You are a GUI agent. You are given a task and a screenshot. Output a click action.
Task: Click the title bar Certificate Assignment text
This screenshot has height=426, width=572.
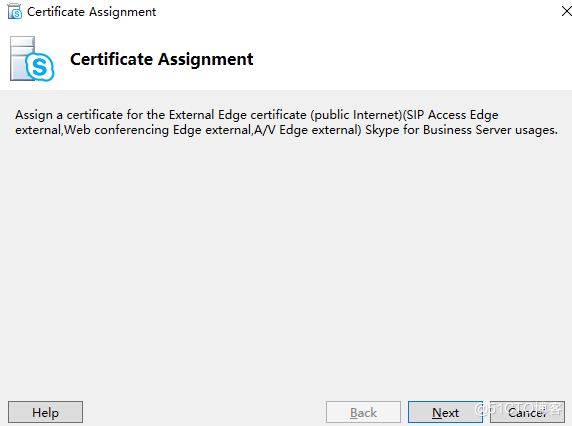coord(92,12)
